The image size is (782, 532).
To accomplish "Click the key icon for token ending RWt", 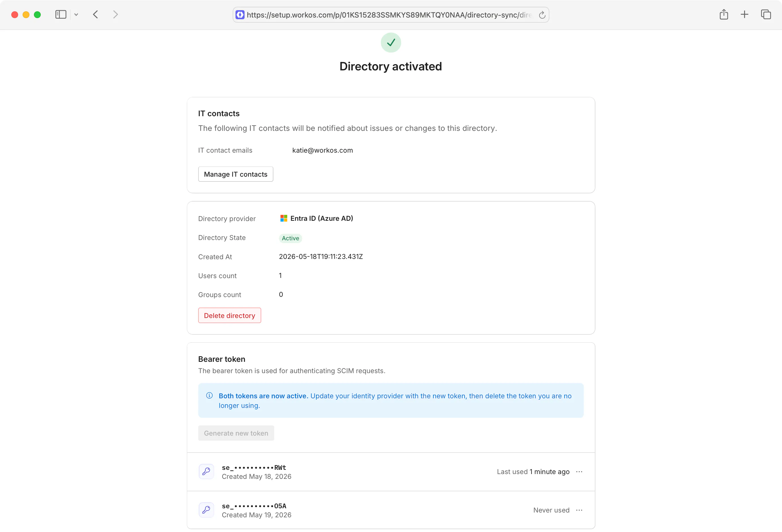I will coord(206,472).
